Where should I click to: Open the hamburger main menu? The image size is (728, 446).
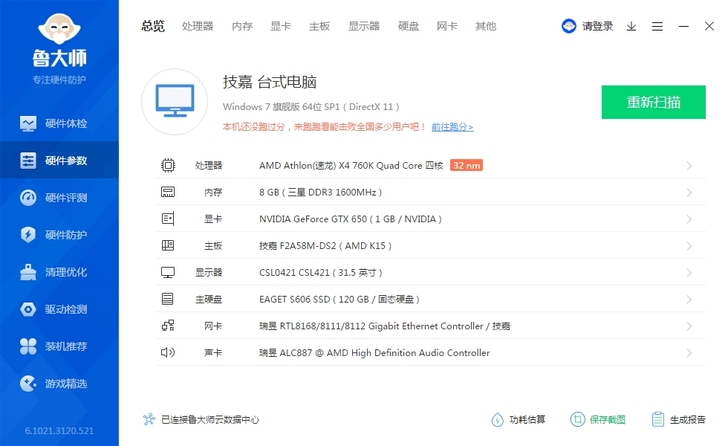point(657,26)
